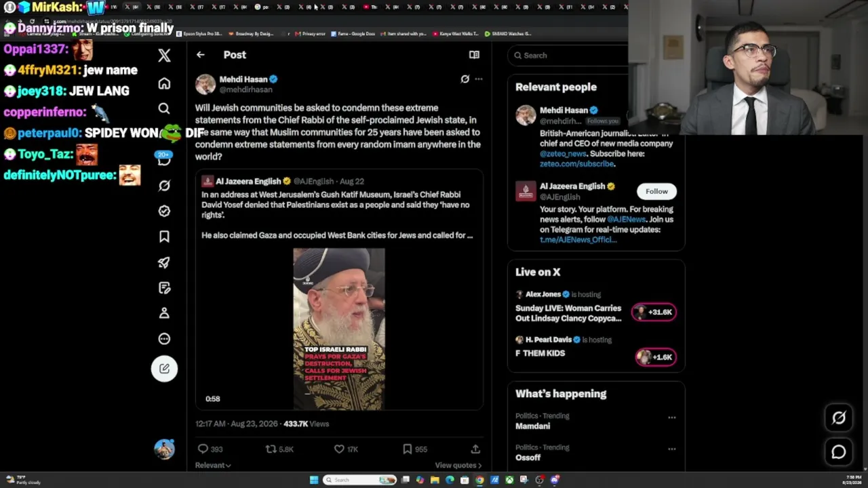The width and height of the screenshot is (868, 488).
Task: Launch Microsoft Edge from the taskbar
Action: point(450,480)
